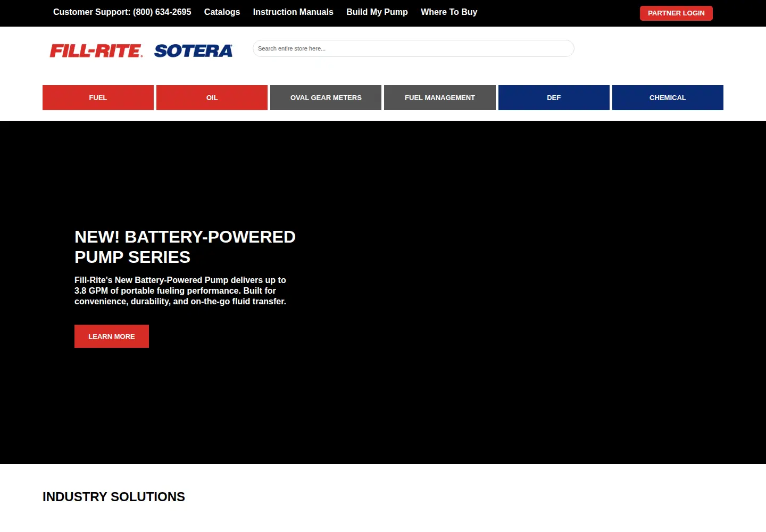Open Fuel Management category
The height and width of the screenshot is (532, 766).
click(440, 98)
